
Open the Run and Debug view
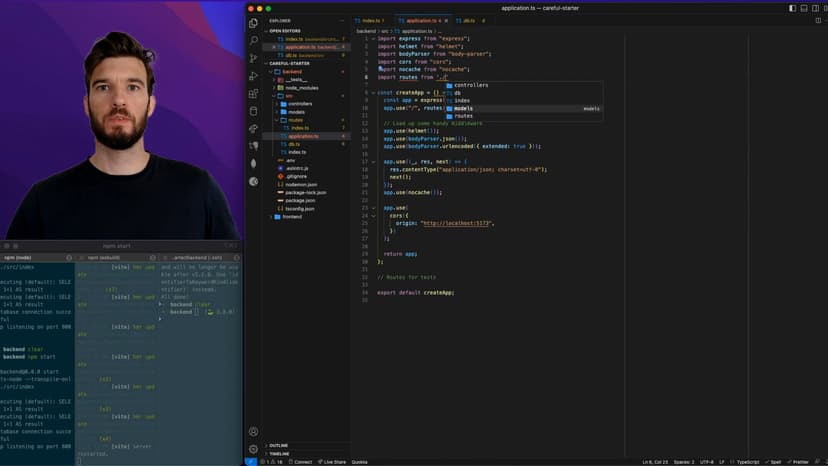pos(253,76)
